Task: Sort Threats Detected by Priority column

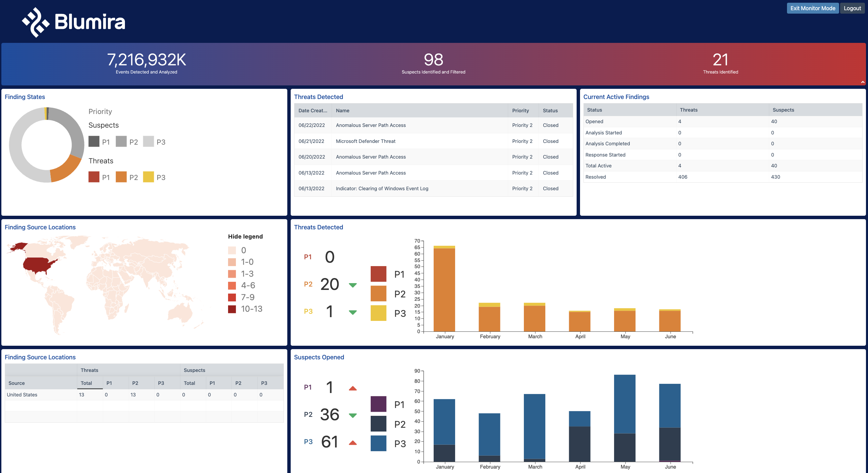Action: click(x=520, y=111)
